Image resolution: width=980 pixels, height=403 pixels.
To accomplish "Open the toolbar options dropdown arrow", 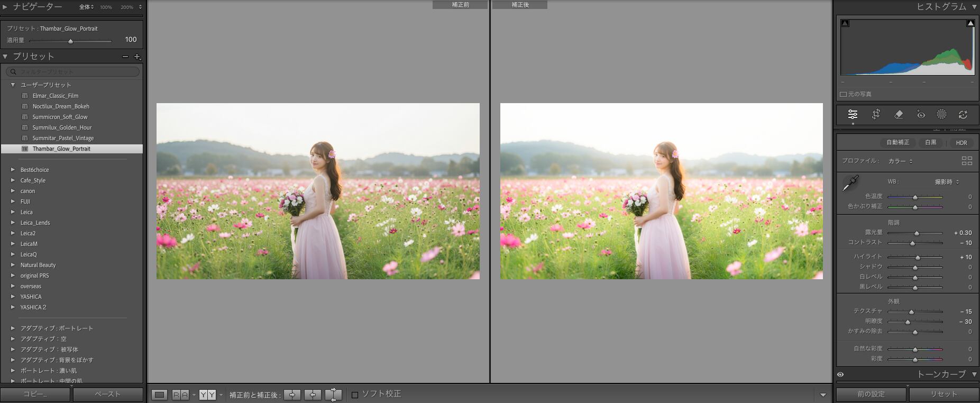I will [x=822, y=395].
